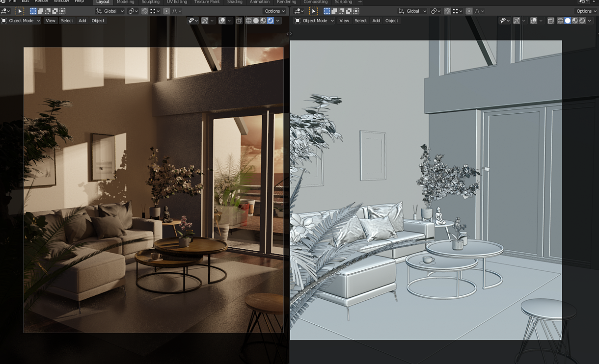This screenshot has height=364, width=599.
Task: Toggle snapping magnet in right viewport
Action: [x=447, y=11]
